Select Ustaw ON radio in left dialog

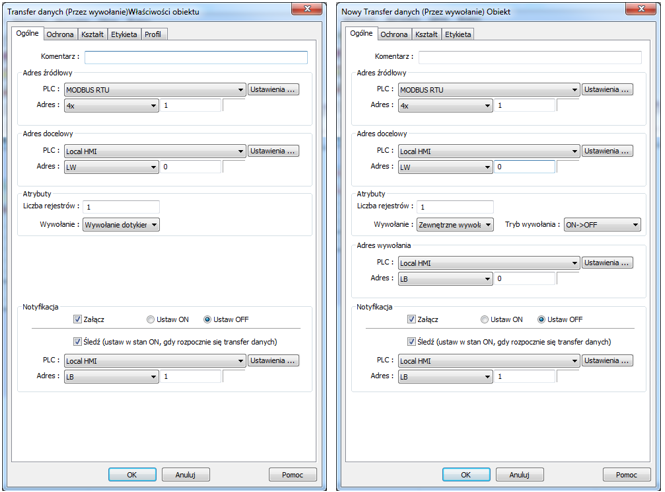150,319
